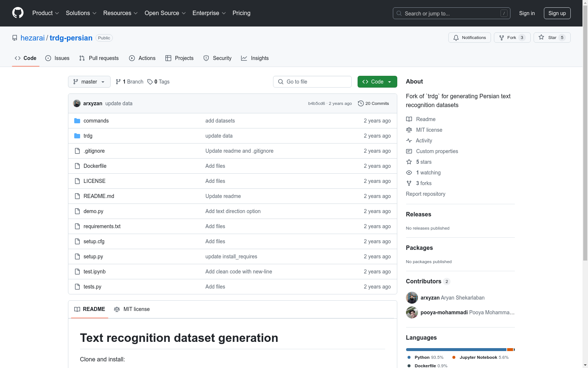
Task: Click the fork icon beside 3 forks
Action: 409,183
